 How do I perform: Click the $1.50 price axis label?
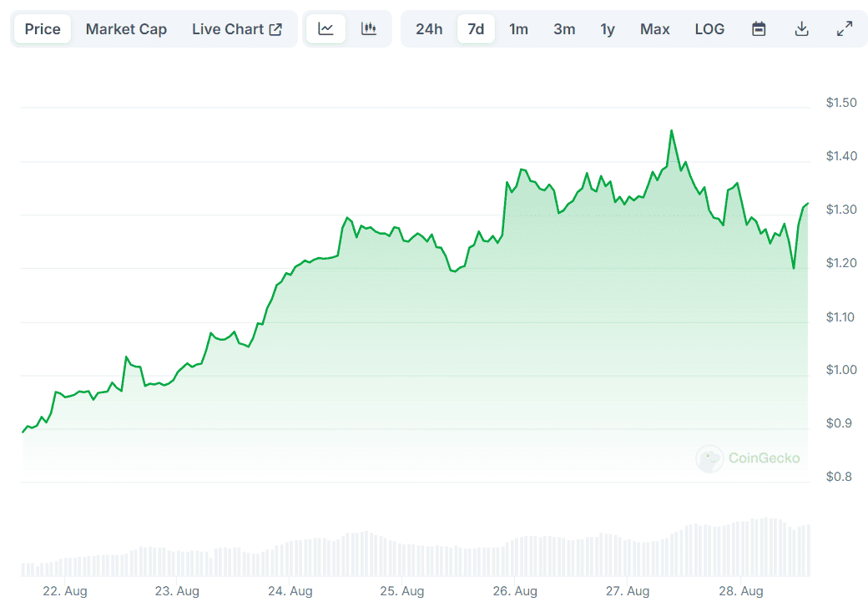840,103
